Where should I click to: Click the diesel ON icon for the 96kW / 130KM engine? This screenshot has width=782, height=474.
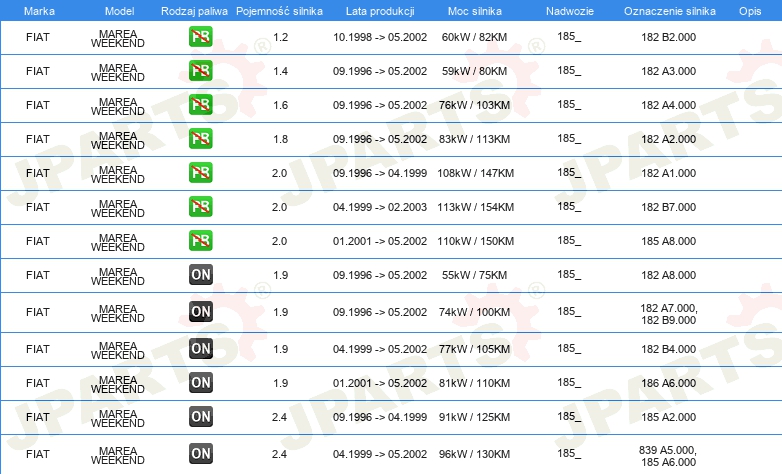pyautogui.click(x=200, y=454)
